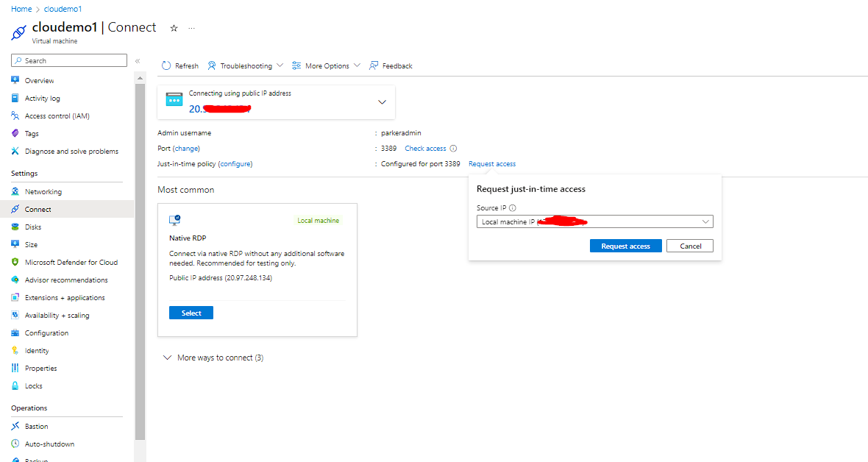Click the Extensions + applications icon

(15, 297)
